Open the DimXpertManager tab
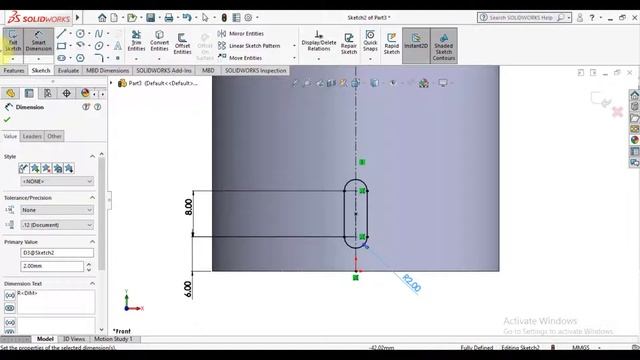 (66, 93)
